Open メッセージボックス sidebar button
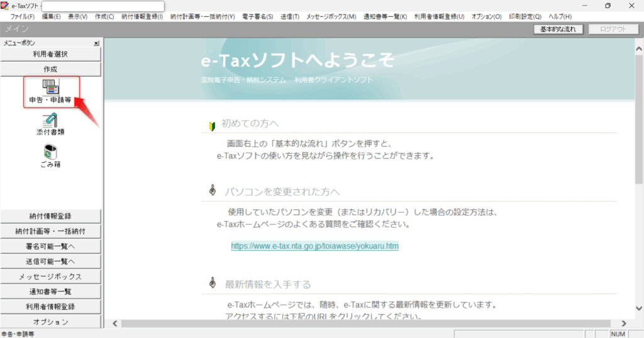 (50, 277)
